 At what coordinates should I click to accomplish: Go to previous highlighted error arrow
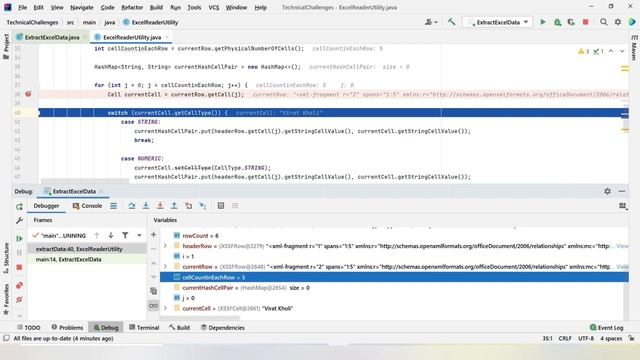point(611,51)
